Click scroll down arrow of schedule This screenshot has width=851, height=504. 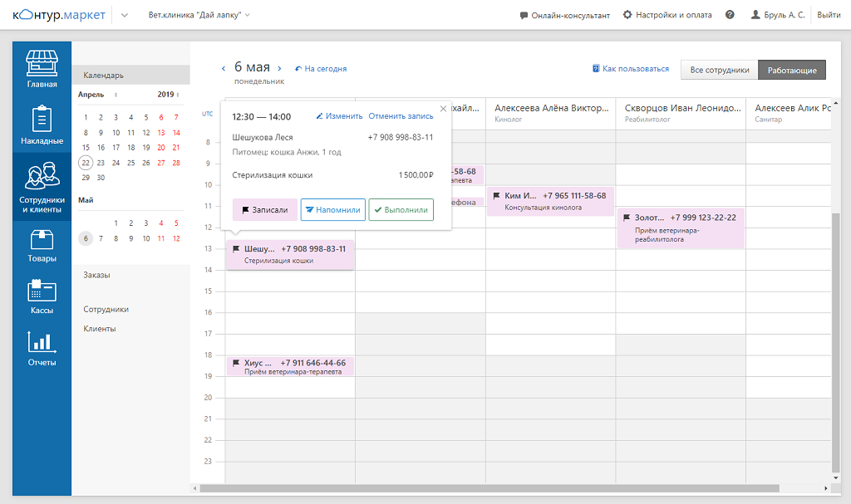[836, 478]
